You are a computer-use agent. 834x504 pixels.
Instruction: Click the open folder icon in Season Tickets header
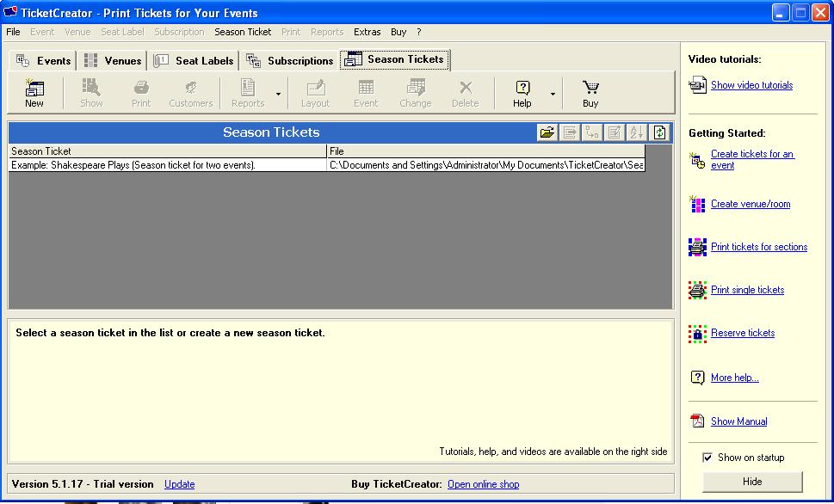point(547,132)
